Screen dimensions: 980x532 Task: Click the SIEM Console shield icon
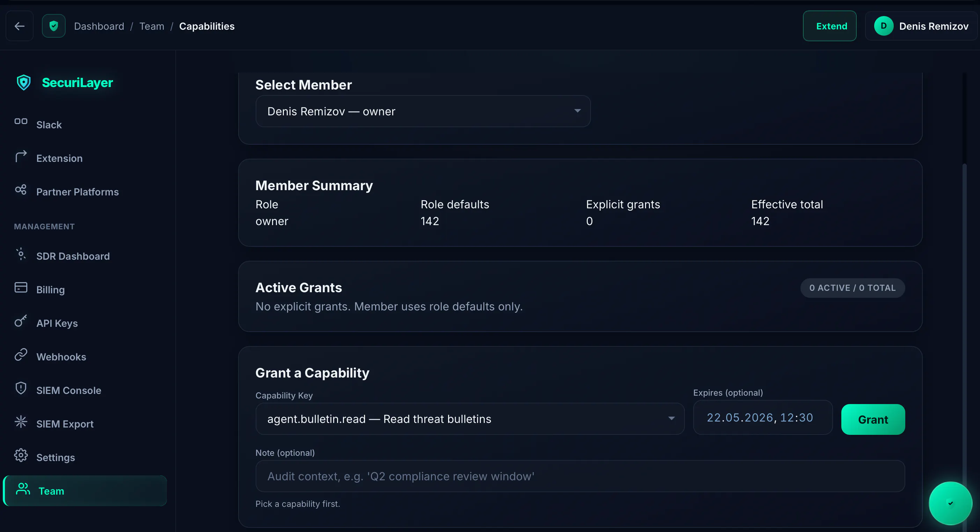[x=21, y=388]
